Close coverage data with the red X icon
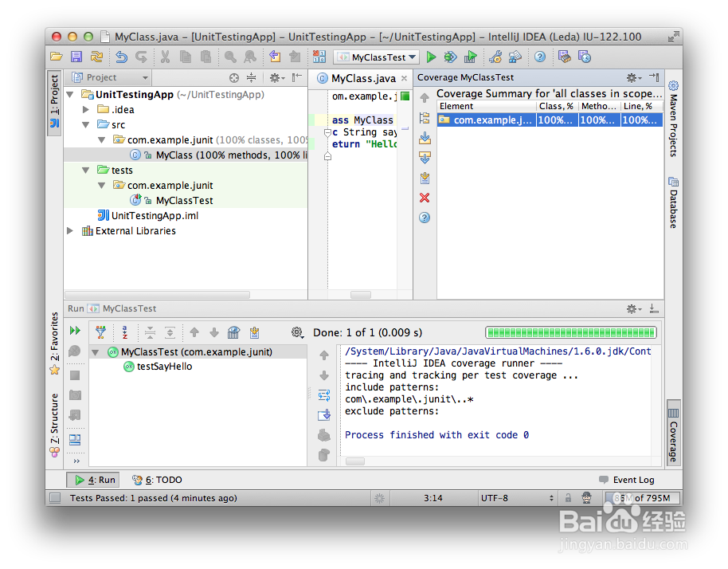The image size is (728, 569). 425,198
